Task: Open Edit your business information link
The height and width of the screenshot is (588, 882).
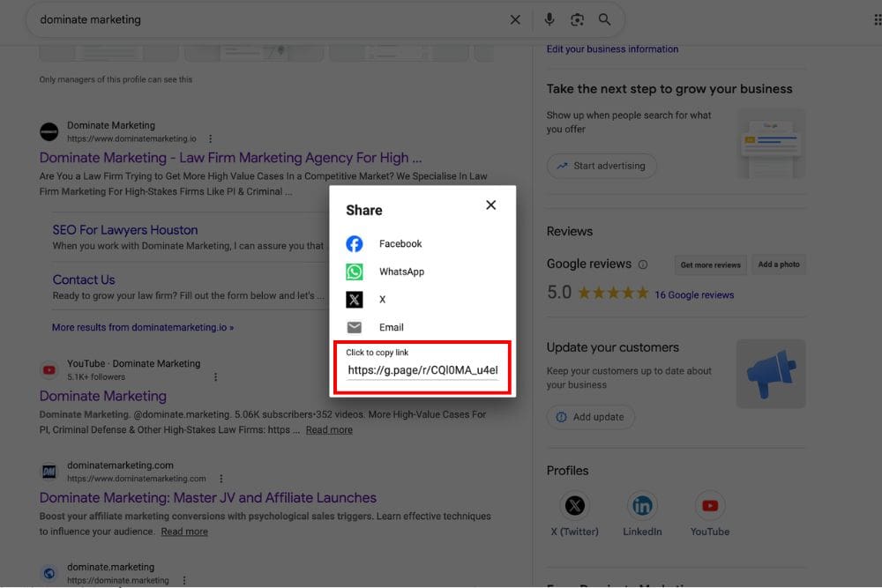Action: [612, 48]
